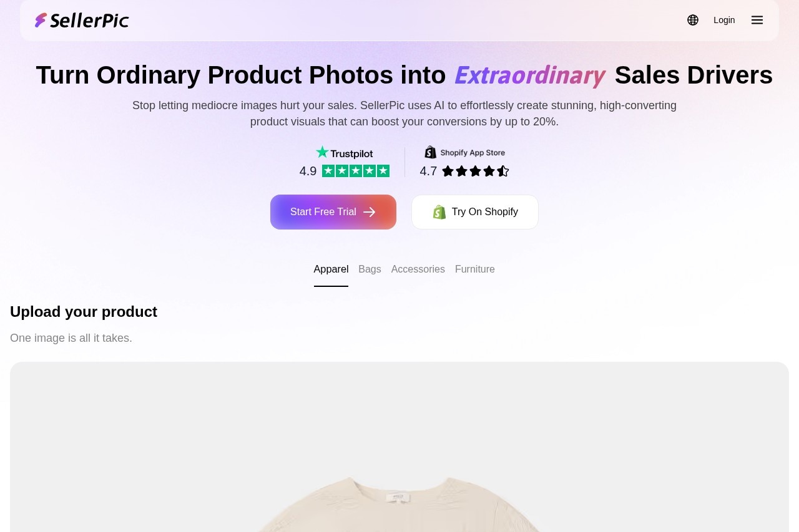The width and height of the screenshot is (799, 532).
Task: Click the Shopify App Store logo
Action: click(465, 152)
